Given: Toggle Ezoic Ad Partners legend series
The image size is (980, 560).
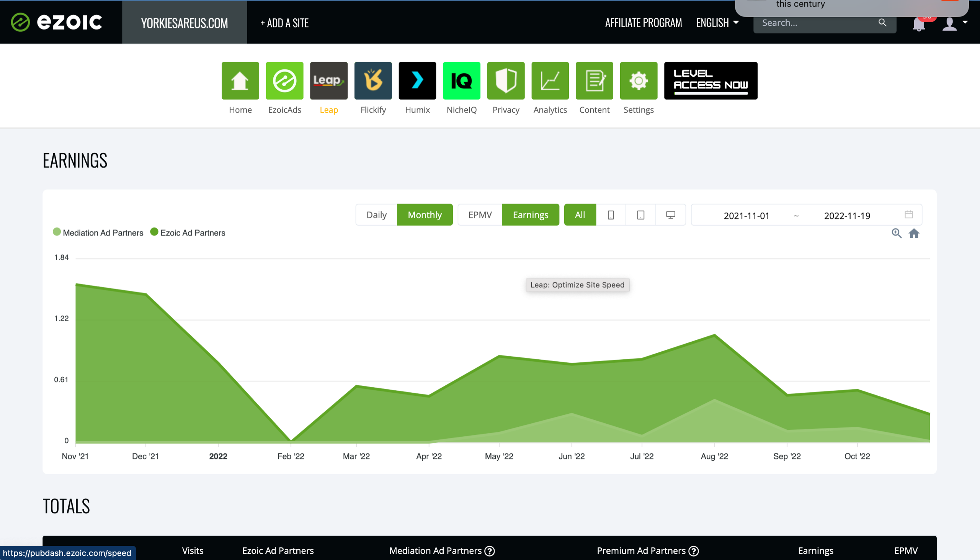Looking at the screenshot, I should [188, 232].
